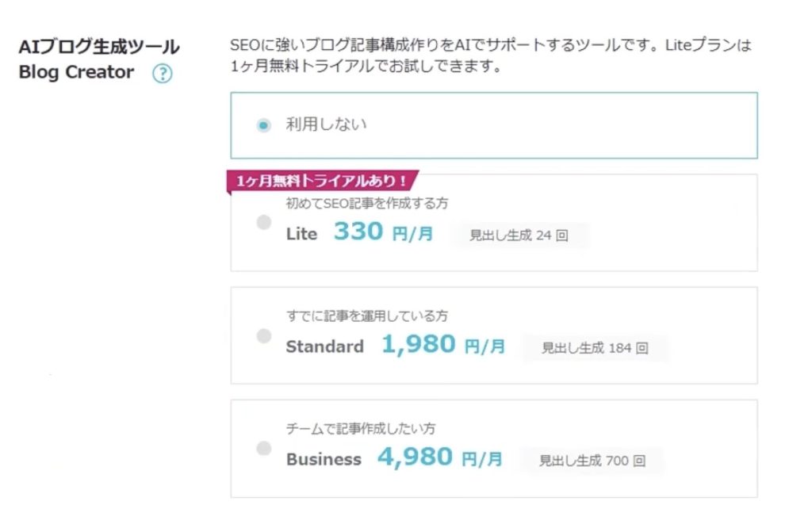Click the Business plan name label
The image size is (812, 505).
point(324,459)
